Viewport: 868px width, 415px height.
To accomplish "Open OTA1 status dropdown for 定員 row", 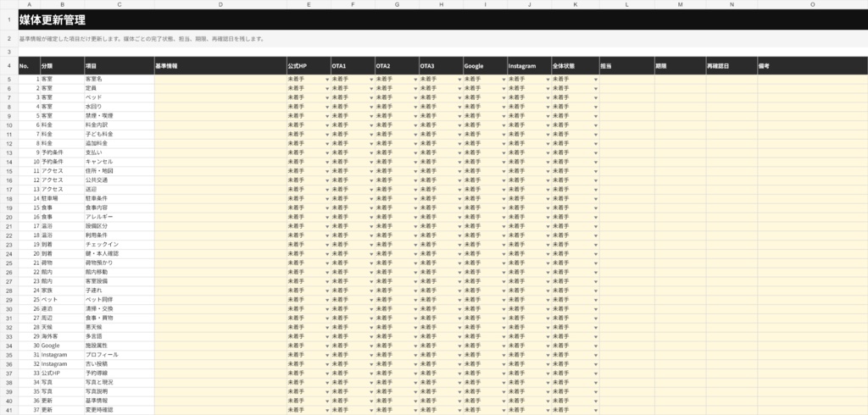I will [x=371, y=89].
